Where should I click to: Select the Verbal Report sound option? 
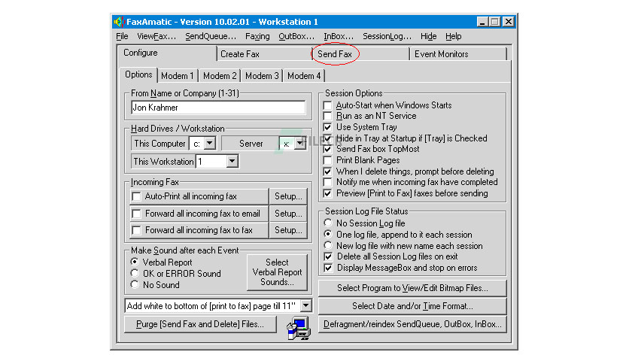pos(135,262)
